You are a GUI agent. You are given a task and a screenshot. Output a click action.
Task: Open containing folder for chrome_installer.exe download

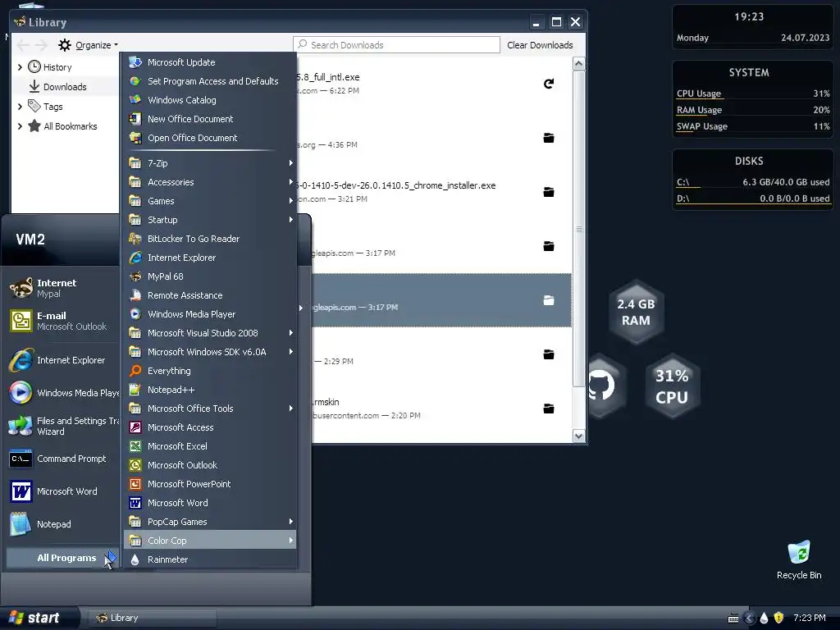(549, 192)
